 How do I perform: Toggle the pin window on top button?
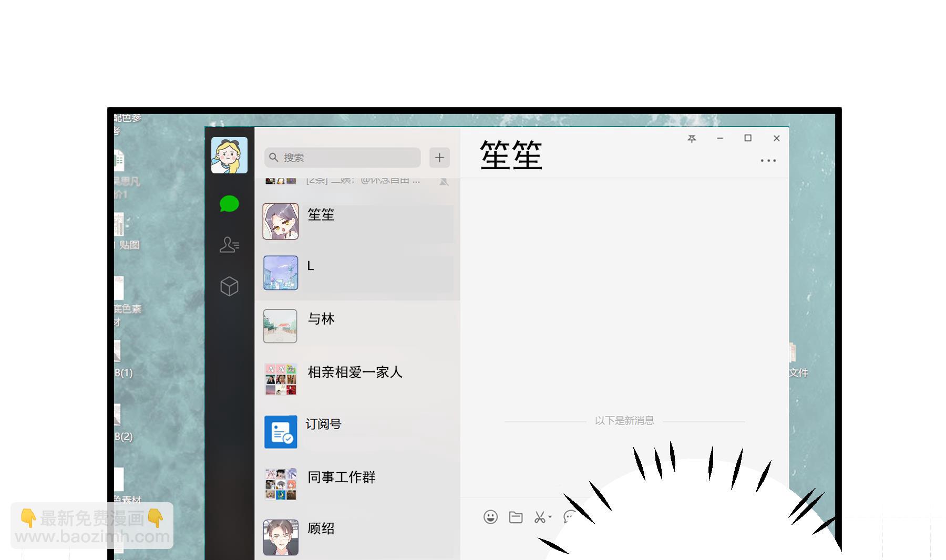coord(692,139)
